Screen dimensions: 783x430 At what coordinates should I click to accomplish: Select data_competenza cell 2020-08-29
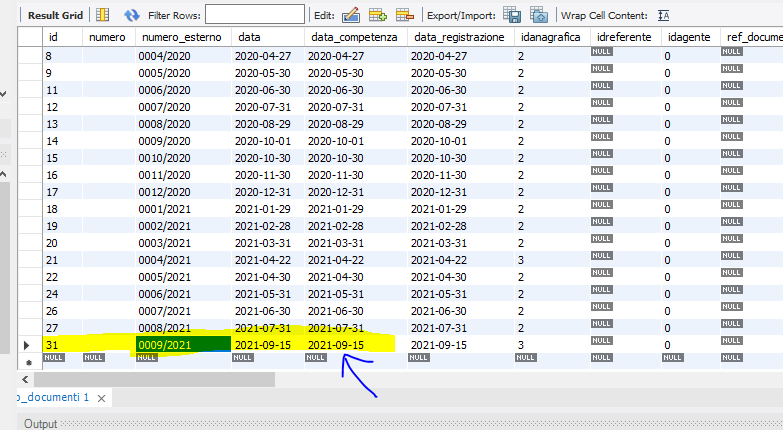356,124
